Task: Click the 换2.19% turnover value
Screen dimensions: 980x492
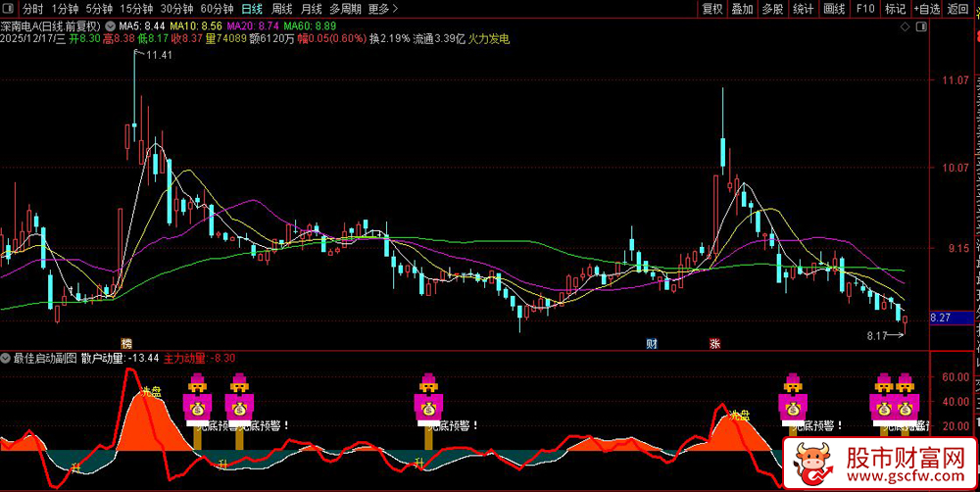Action: pos(389,39)
